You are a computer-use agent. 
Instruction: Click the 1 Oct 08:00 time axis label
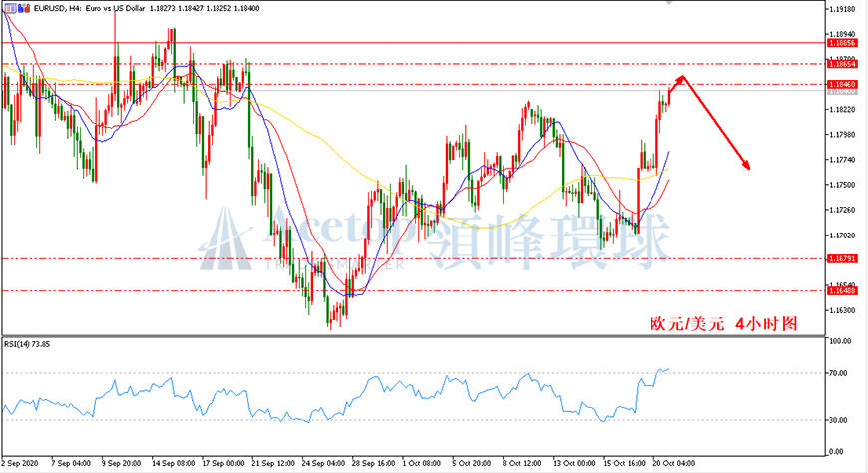422,463
